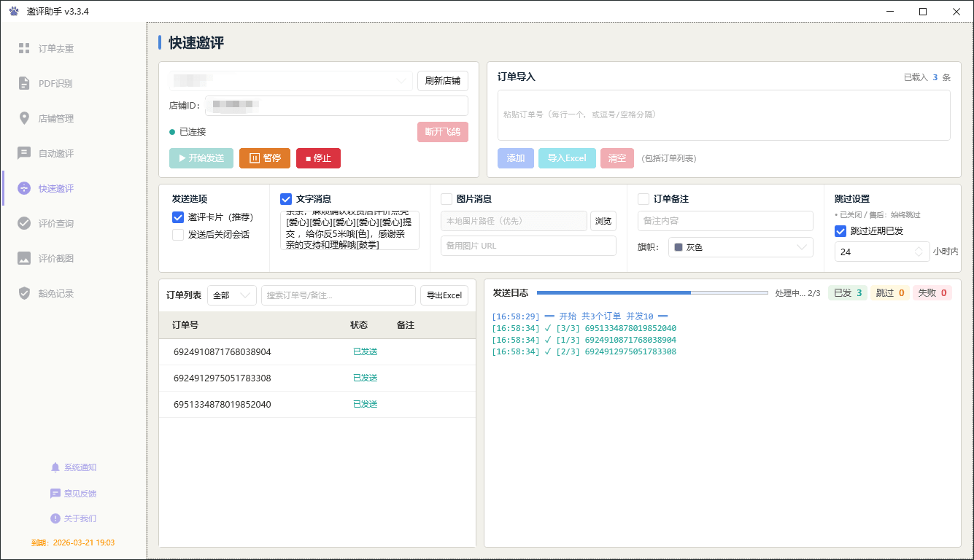
Task: Click the 订单号 column header
Action: pos(185,325)
